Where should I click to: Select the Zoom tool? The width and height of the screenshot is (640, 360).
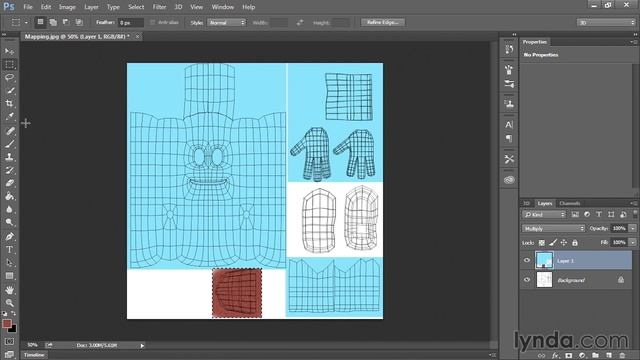(9, 303)
